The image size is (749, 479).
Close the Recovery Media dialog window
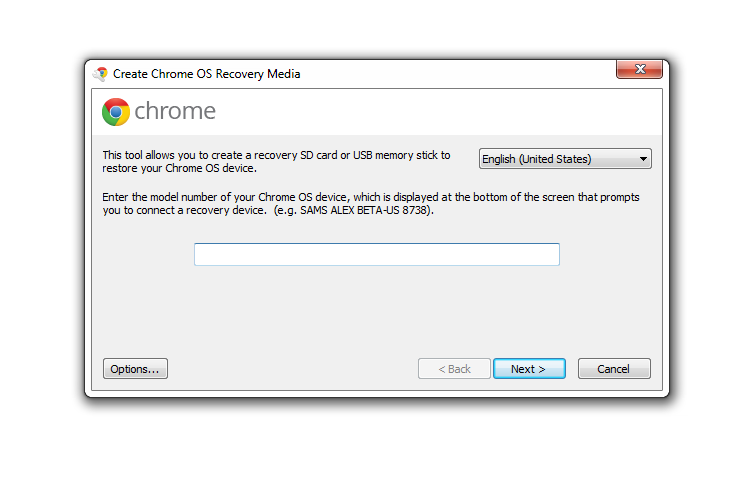click(639, 71)
